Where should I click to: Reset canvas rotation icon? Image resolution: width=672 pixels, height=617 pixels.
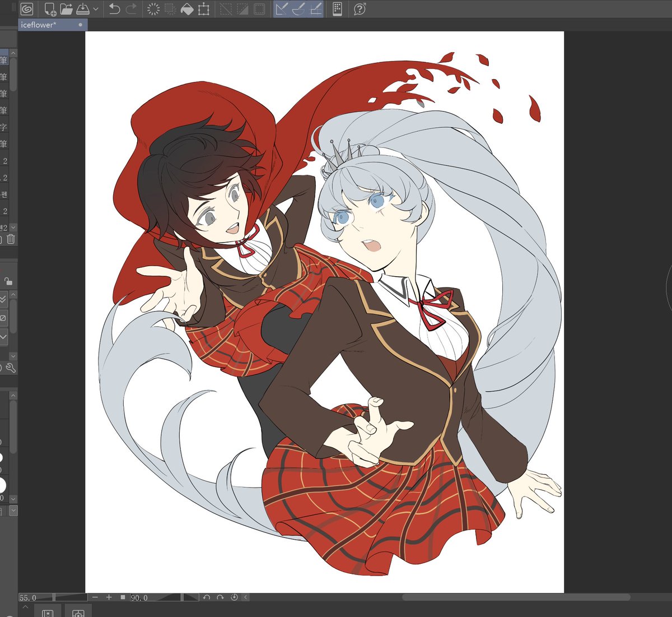point(235,597)
